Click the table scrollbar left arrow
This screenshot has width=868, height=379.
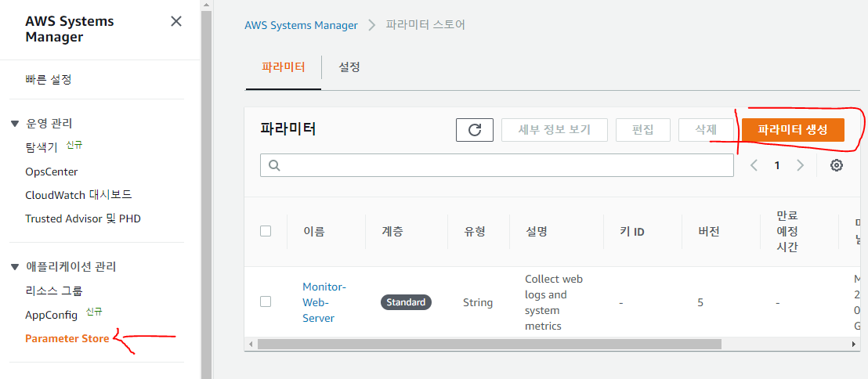[x=251, y=344]
